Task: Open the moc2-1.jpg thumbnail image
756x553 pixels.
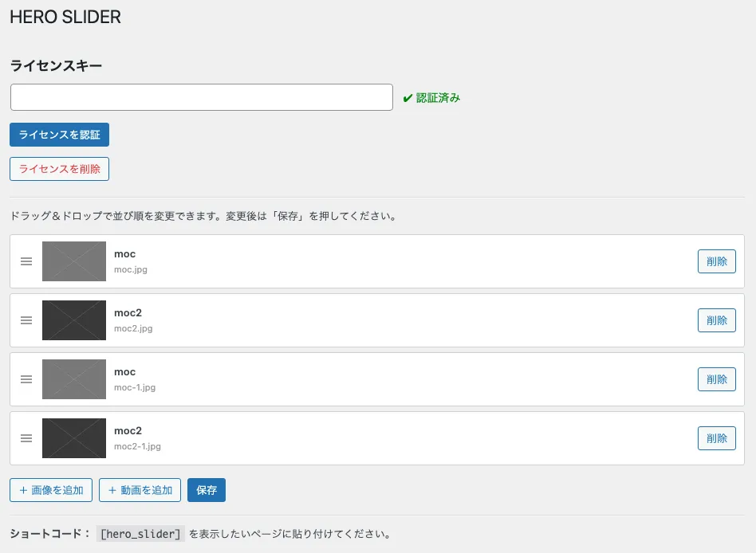Action: tap(74, 438)
